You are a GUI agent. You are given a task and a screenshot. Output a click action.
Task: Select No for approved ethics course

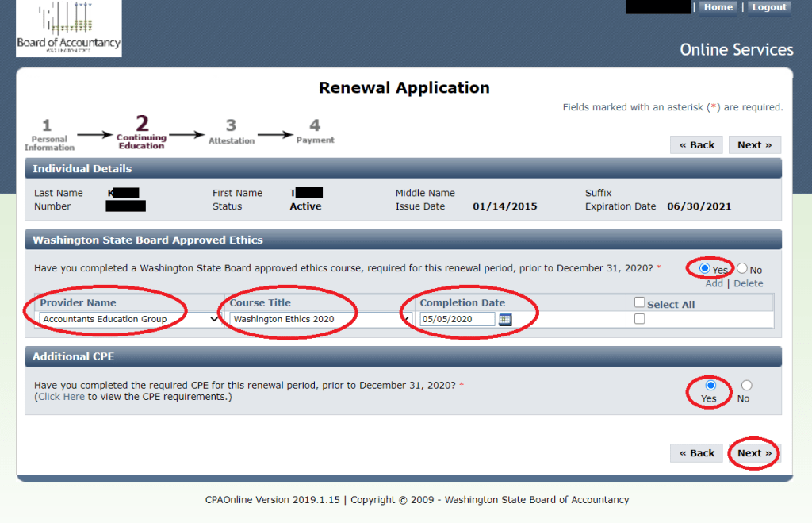(x=742, y=269)
